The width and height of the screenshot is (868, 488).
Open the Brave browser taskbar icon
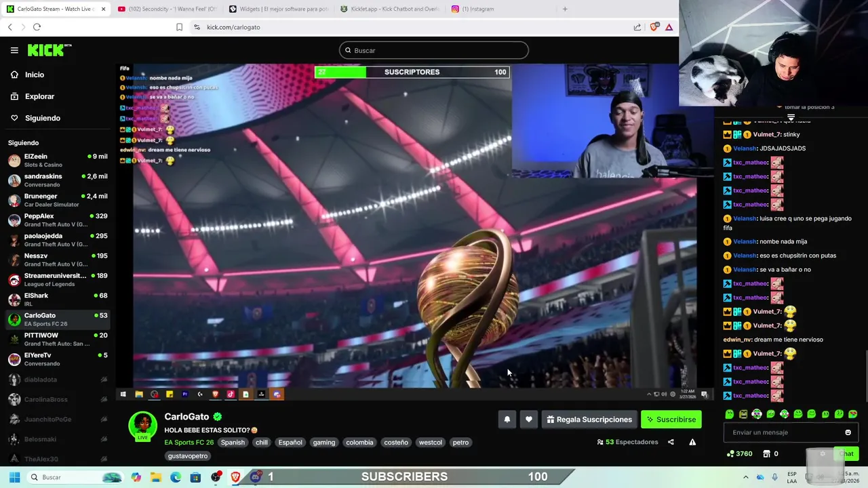tap(235, 477)
